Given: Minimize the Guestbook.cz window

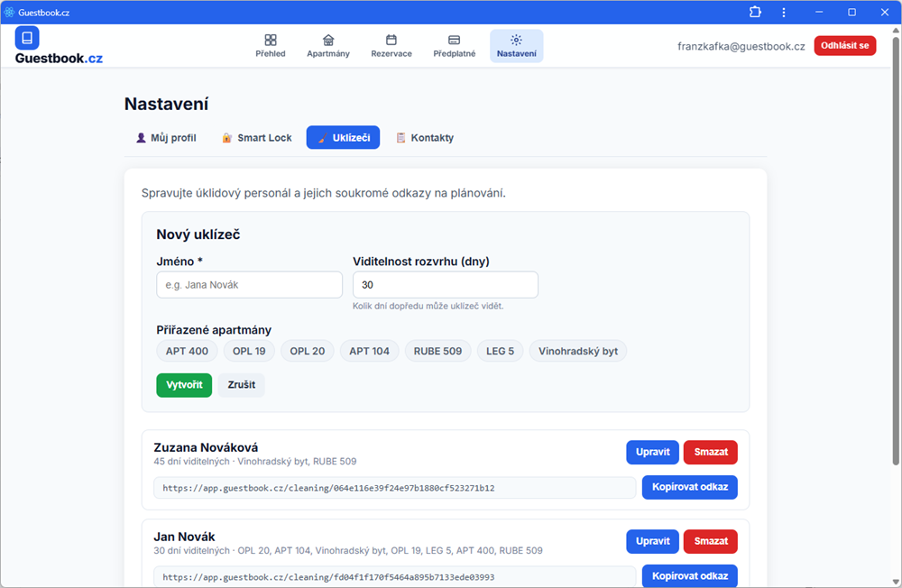Looking at the screenshot, I should 819,12.
